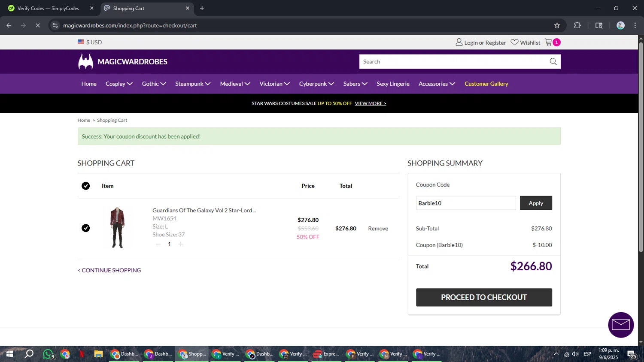Image resolution: width=644 pixels, height=362 pixels.
Task: Open the notification center icon
Action: click(x=632, y=354)
